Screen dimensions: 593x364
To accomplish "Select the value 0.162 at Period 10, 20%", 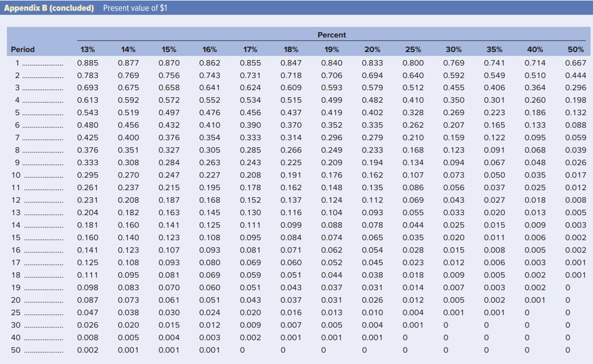I will click(x=373, y=175).
